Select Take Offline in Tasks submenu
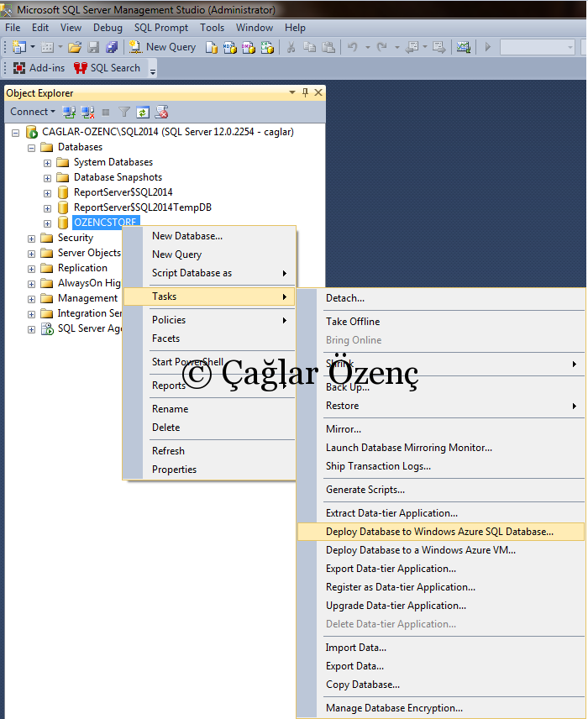The image size is (588, 719). pos(441,322)
